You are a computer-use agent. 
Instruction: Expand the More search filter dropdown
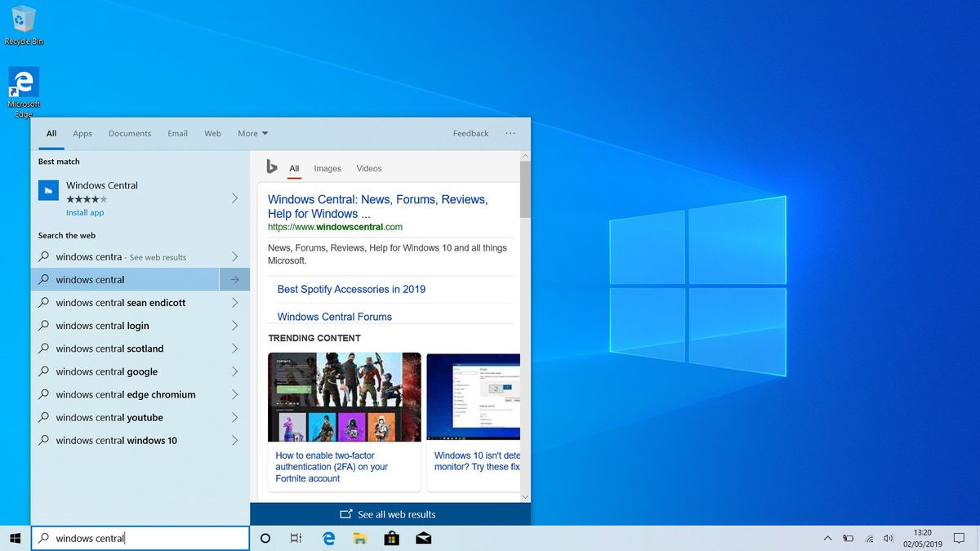[x=252, y=133]
